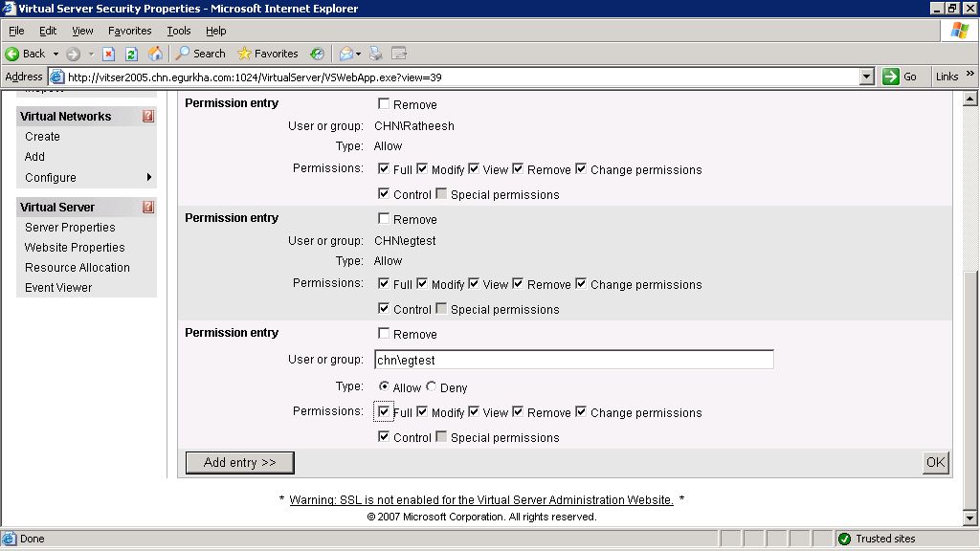Open the Favorites menu in the menu bar
This screenshot has height=551, width=980.
click(129, 31)
